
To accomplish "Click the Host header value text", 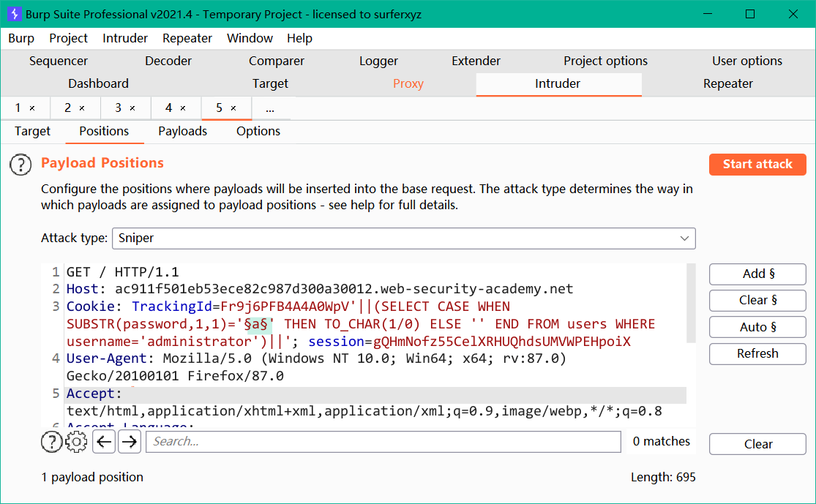I will [344, 289].
